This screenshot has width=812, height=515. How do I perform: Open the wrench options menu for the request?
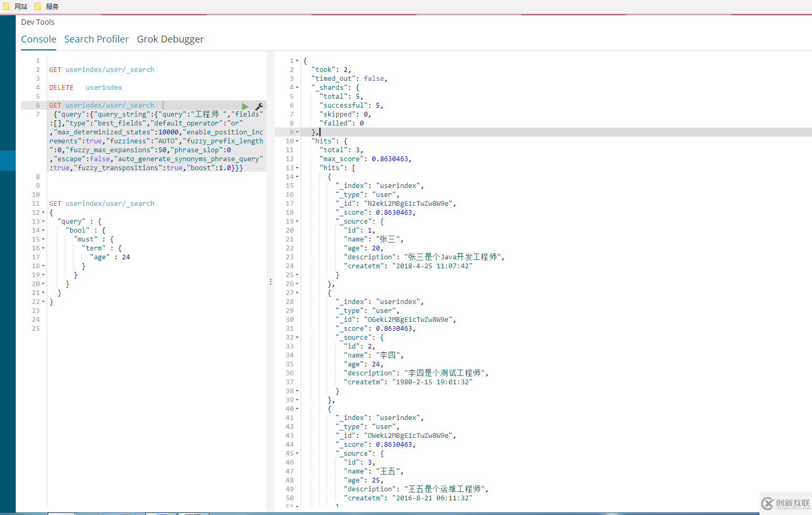259,106
